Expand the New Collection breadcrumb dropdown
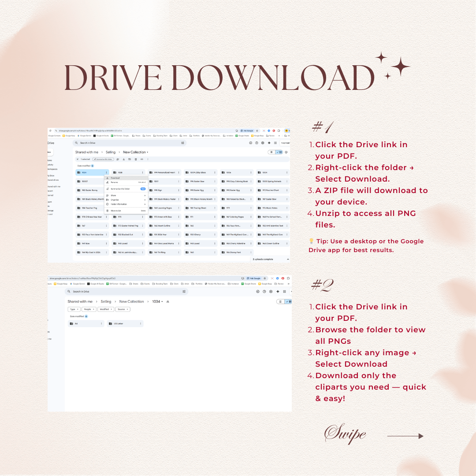Viewport: 476px width, 476px height. point(147,152)
